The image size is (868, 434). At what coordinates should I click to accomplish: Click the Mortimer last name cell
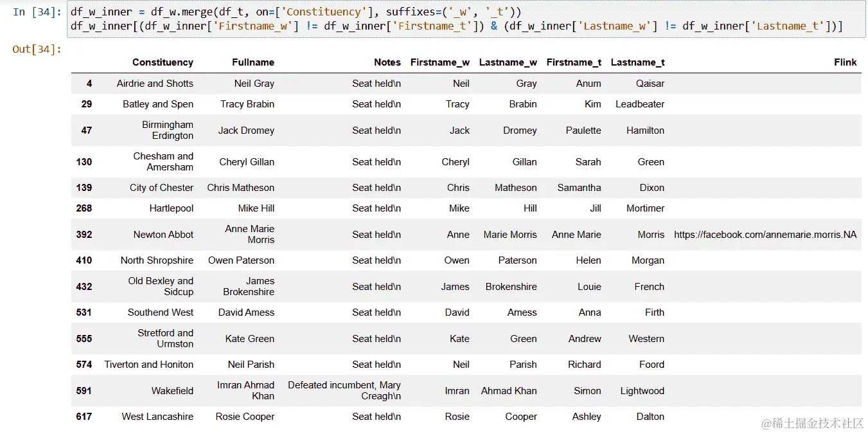[646, 208]
